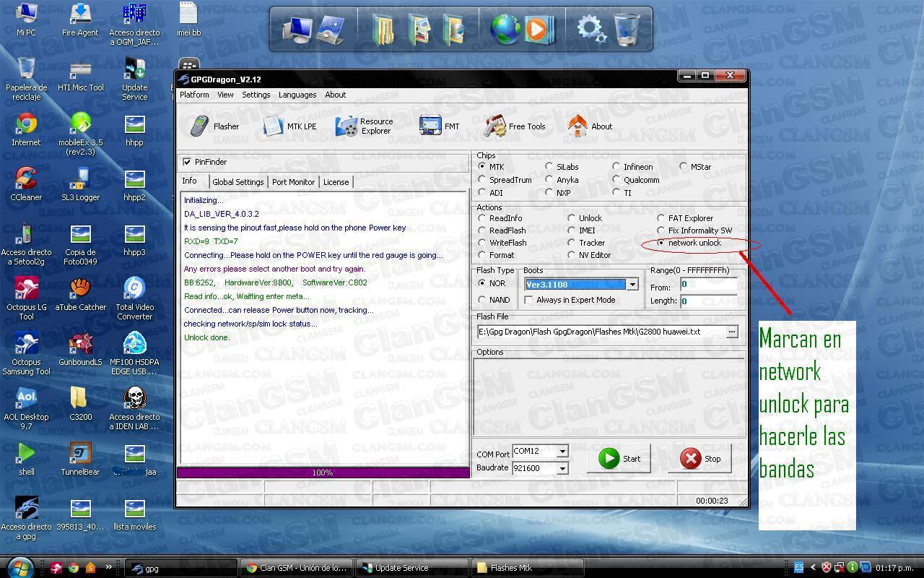Browse flash file with ellipsis button

click(732, 332)
